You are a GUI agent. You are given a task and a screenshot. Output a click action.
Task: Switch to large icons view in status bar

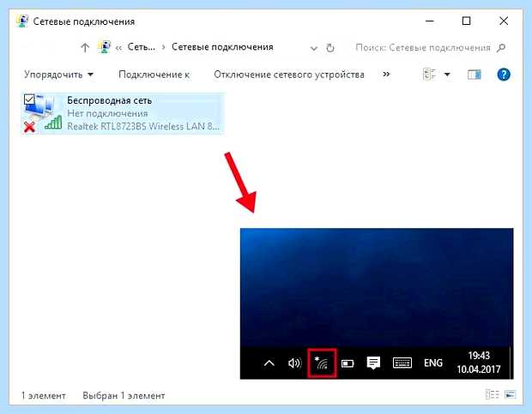click(x=510, y=394)
